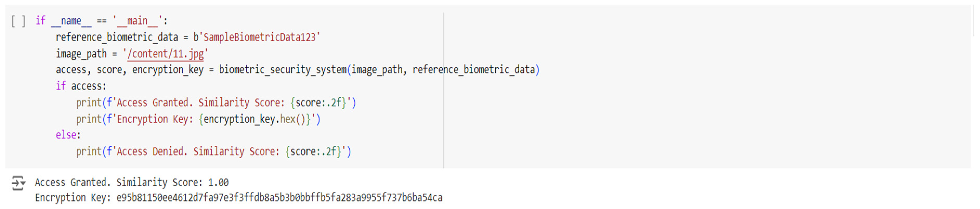Click the output line 'Access Granted. Similarity Score'
The height and width of the screenshot is (209, 980).
tap(132, 183)
